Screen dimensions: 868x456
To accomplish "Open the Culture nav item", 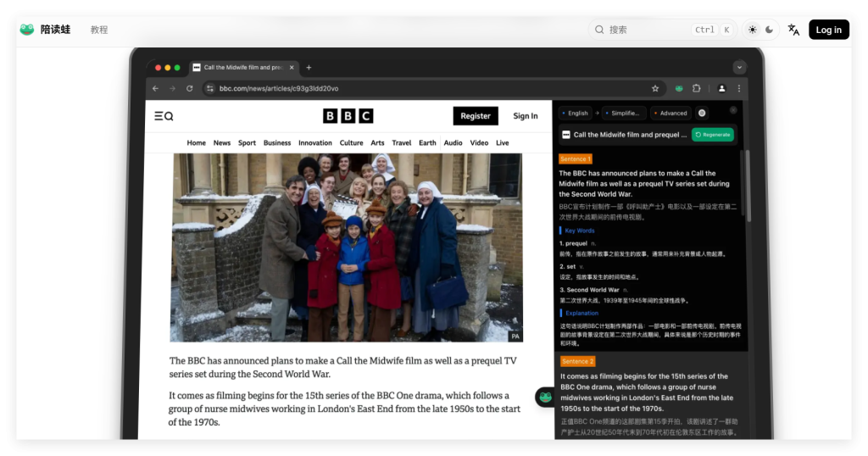I will point(352,142).
